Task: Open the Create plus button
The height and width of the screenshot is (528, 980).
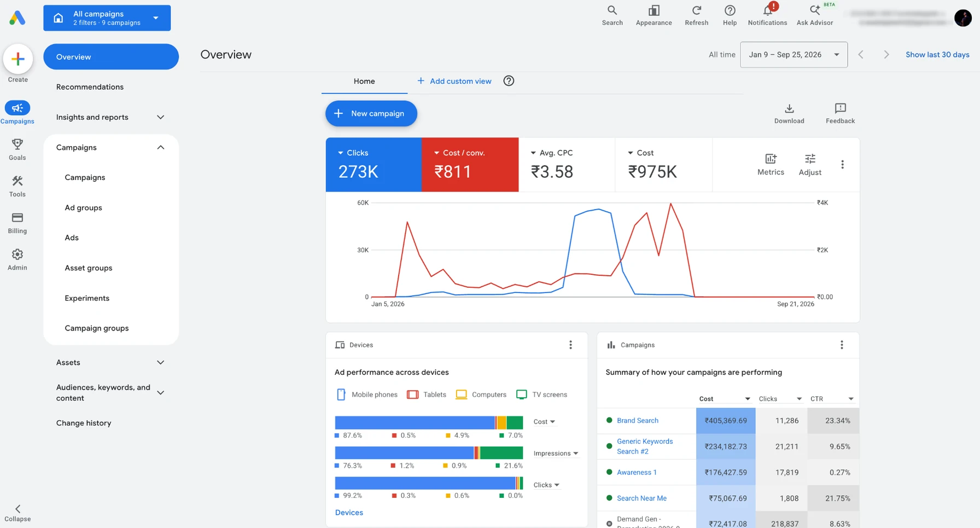Action: point(17,59)
